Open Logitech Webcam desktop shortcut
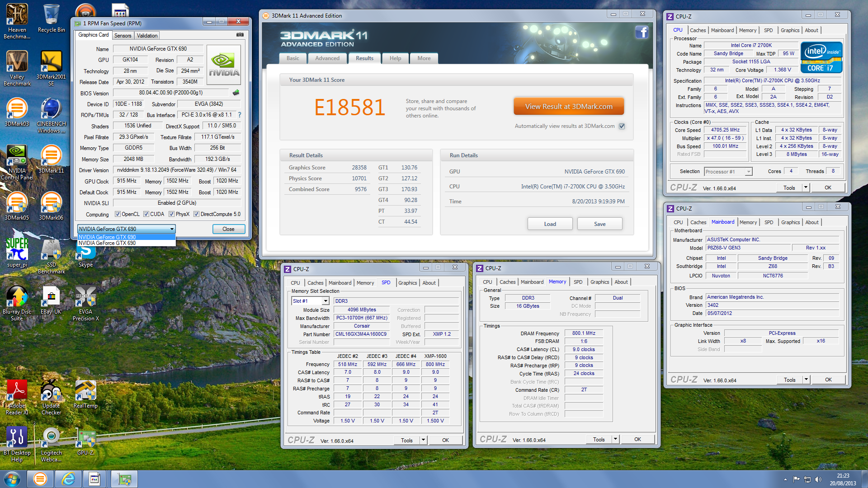Screen dimensions: 868x488 (x=51, y=444)
